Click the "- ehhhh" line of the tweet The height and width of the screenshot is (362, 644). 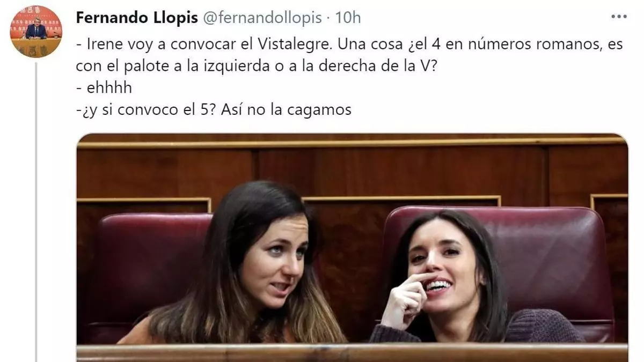point(104,88)
